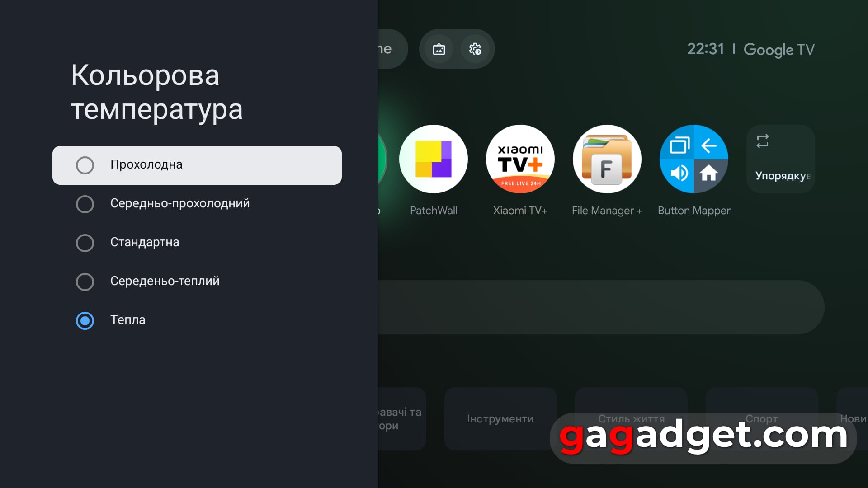The image size is (868, 488).
Task: Click the PatchWall app label
Action: coord(434,211)
